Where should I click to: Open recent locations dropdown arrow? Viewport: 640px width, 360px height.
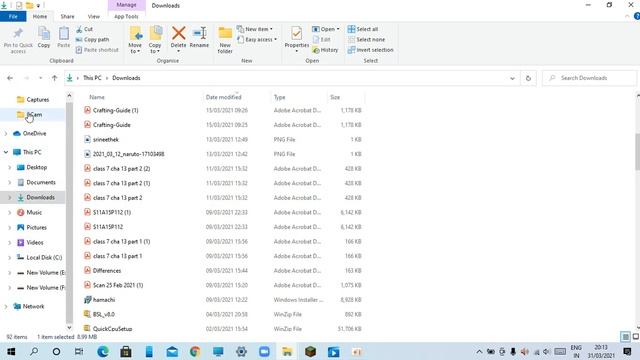pyautogui.click(x=40, y=78)
